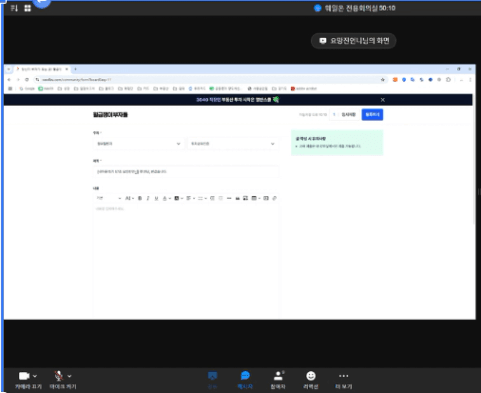This screenshot has height=393, width=481.
Task: Click the title input field
Action: tap(186, 172)
